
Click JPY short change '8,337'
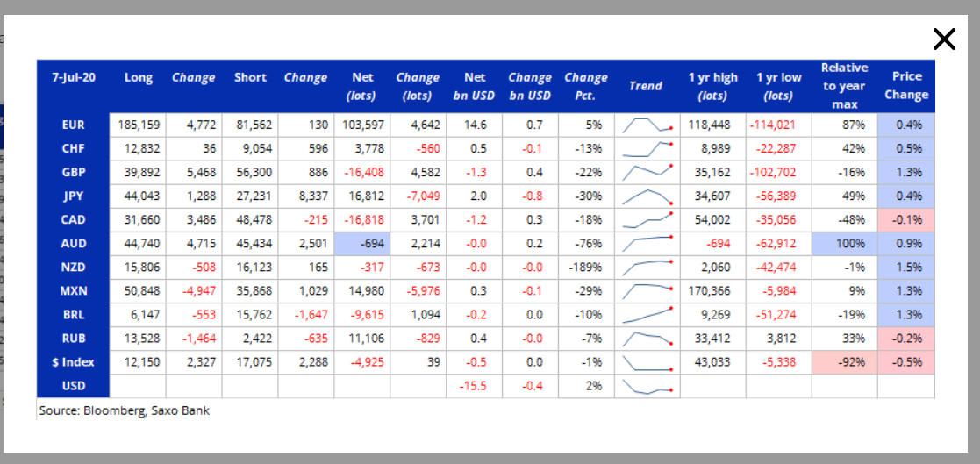pos(313,196)
